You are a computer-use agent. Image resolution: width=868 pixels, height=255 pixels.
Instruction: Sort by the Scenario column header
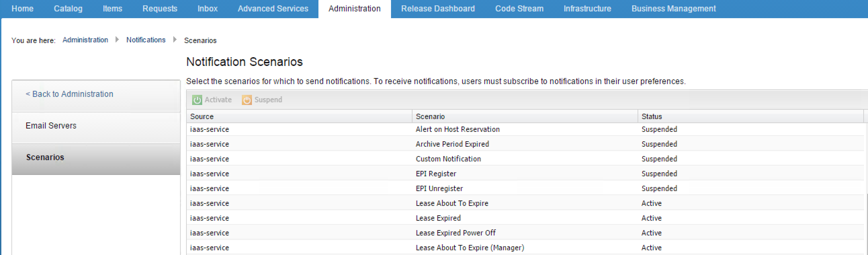[x=430, y=117]
